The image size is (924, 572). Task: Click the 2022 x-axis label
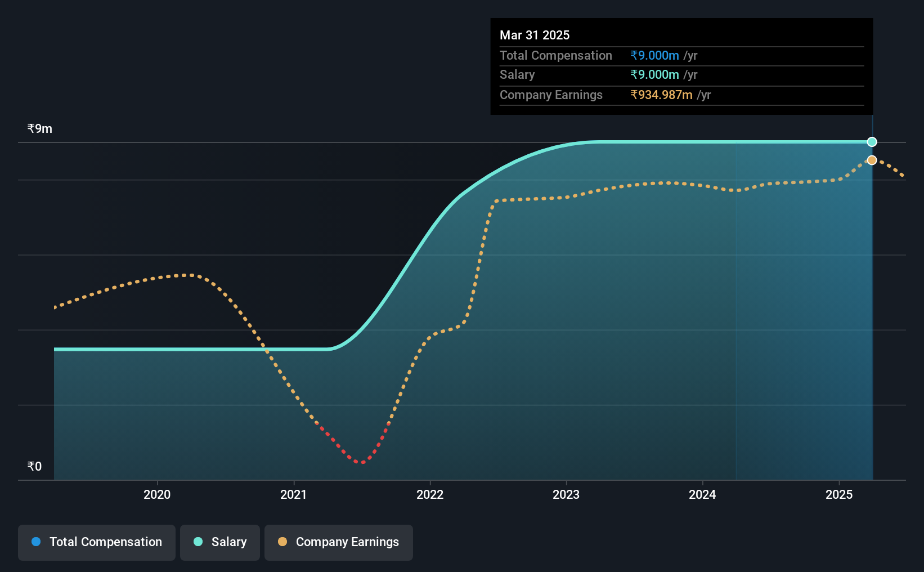pyautogui.click(x=430, y=494)
